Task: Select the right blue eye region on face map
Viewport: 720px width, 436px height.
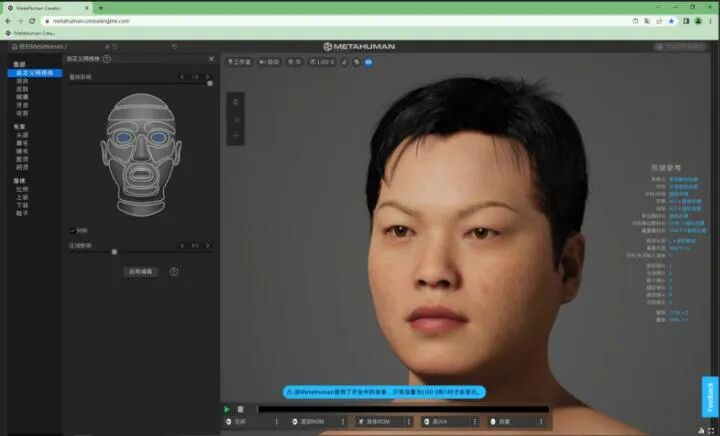Action: 158,137
